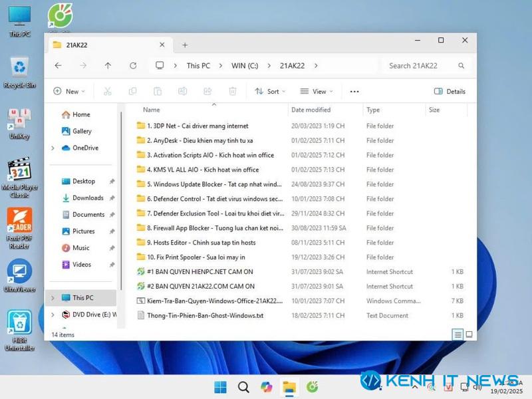Select HiBit Uninstaller desktop icon

tap(20, 331)
